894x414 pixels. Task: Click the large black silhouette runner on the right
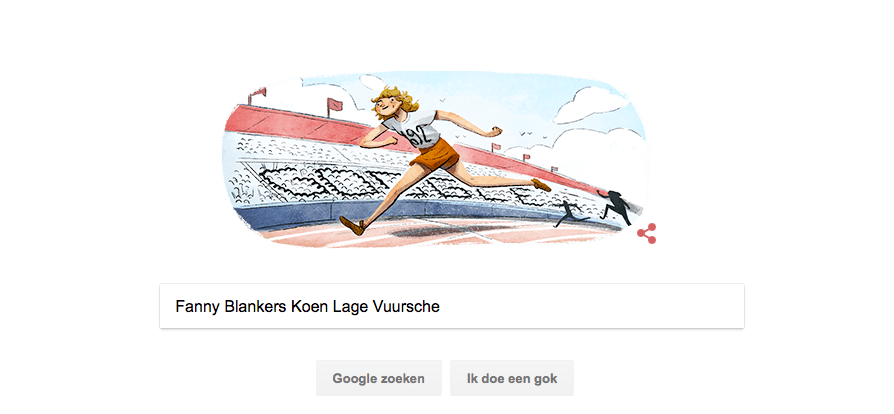pos(617,206)
